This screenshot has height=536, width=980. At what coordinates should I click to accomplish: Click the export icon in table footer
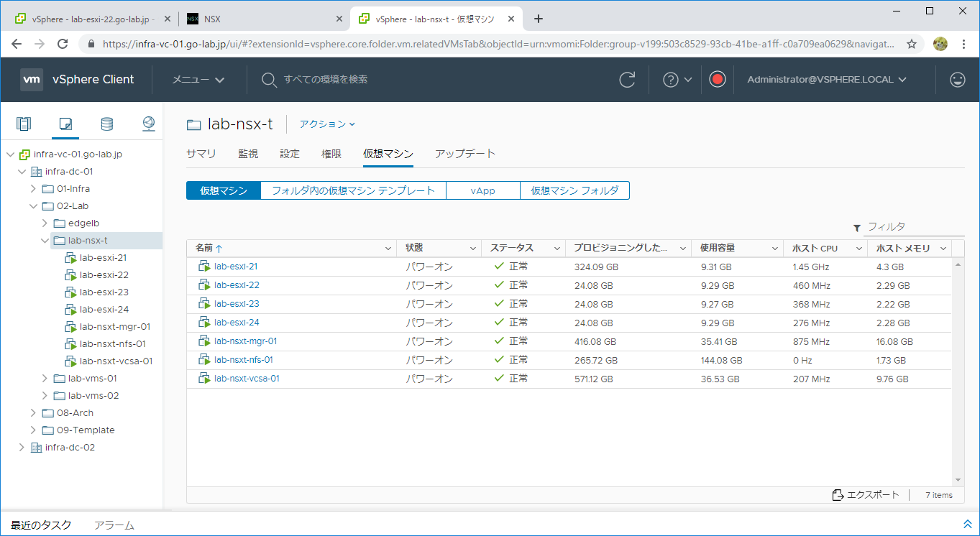coord(838,495)
